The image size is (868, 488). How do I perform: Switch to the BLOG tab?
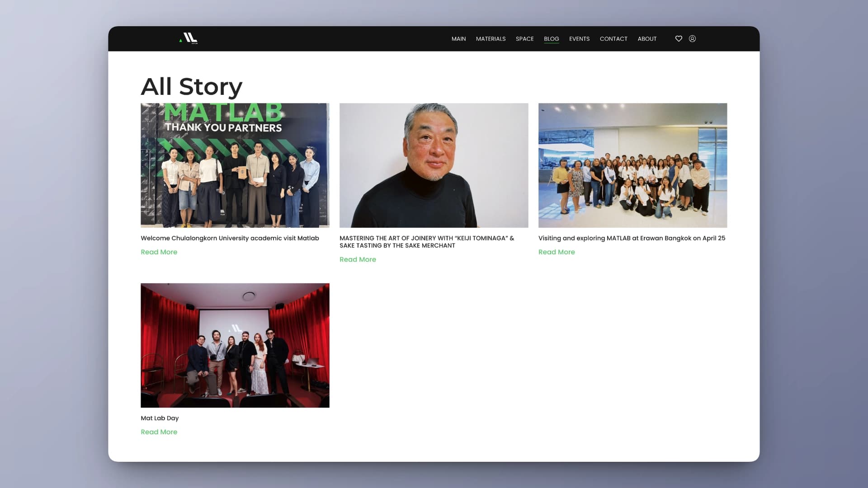[x=551, y=39]
